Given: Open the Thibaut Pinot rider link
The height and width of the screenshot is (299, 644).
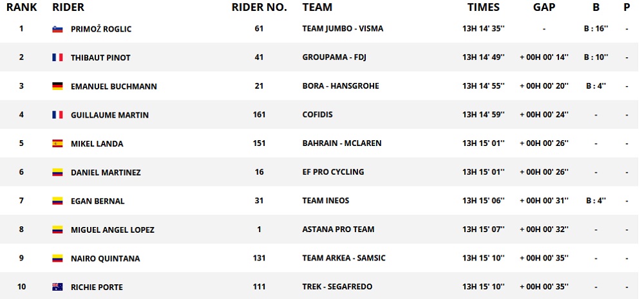Looking at the screenshot, I should click(100, 58).
